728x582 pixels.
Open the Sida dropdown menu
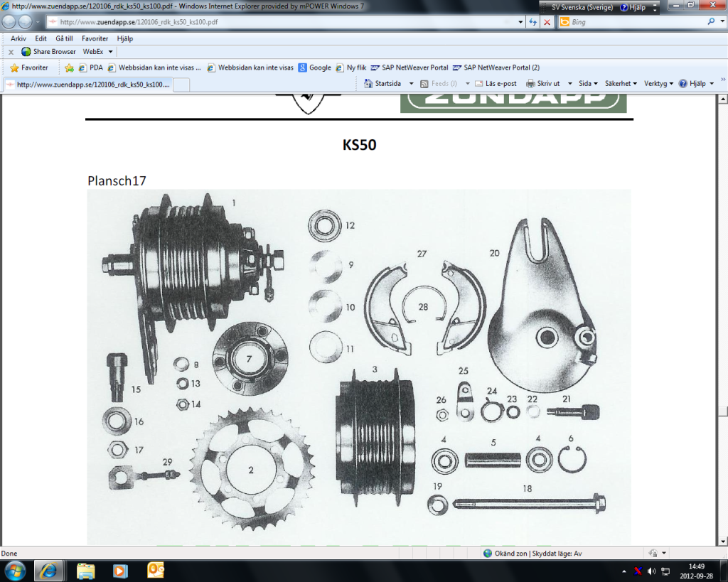(588, 84)
